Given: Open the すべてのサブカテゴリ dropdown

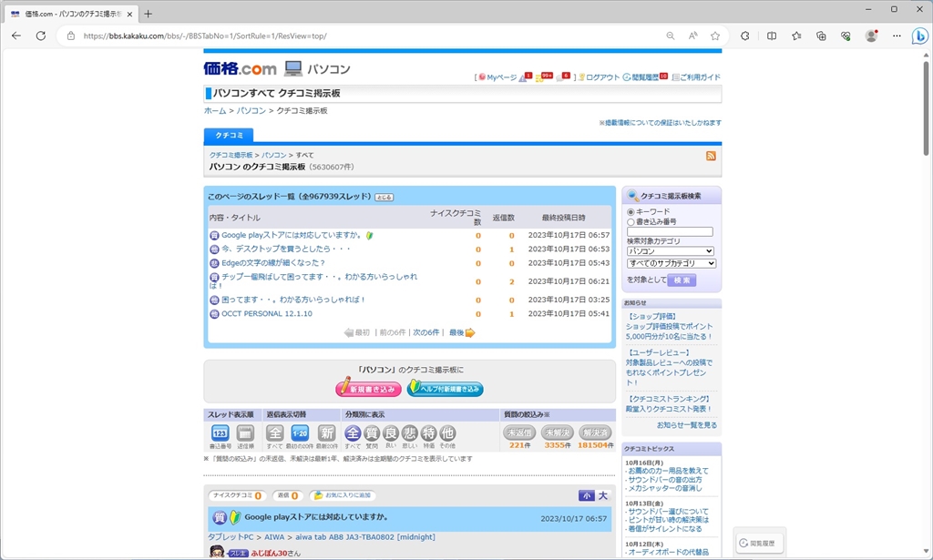Looking at the screenshot, I should [x=672, y=263].
